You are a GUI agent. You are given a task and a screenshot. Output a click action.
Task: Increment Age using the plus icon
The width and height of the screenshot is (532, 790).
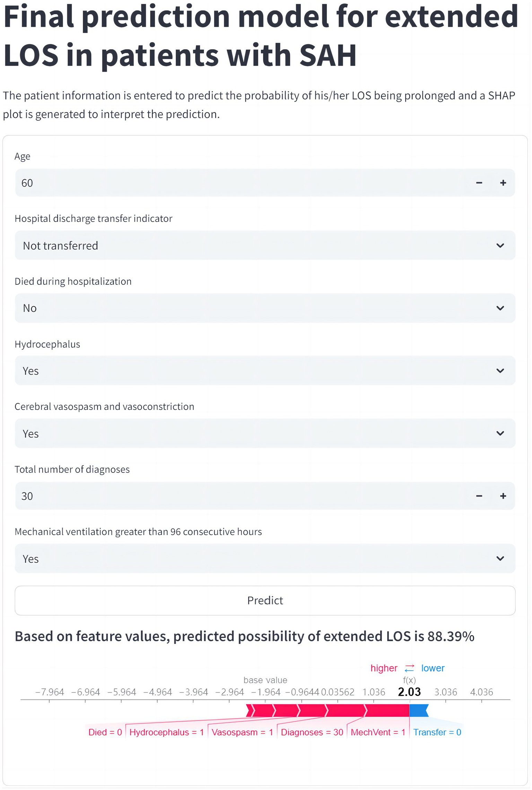click(504, 183)
